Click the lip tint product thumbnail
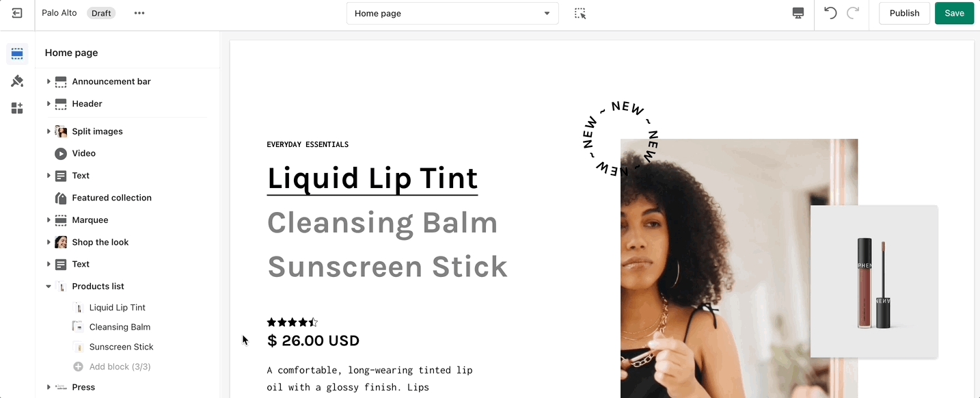 [x=874, y=282]
